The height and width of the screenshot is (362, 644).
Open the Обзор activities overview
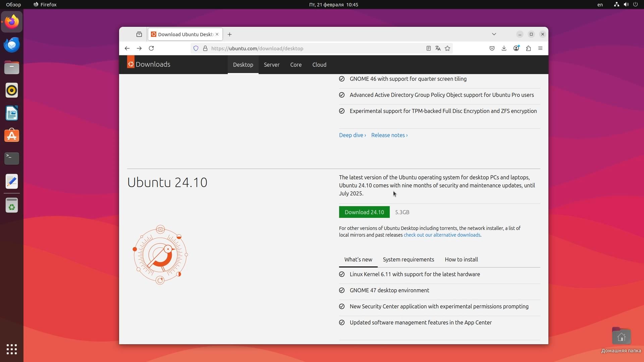click(13, 4)
